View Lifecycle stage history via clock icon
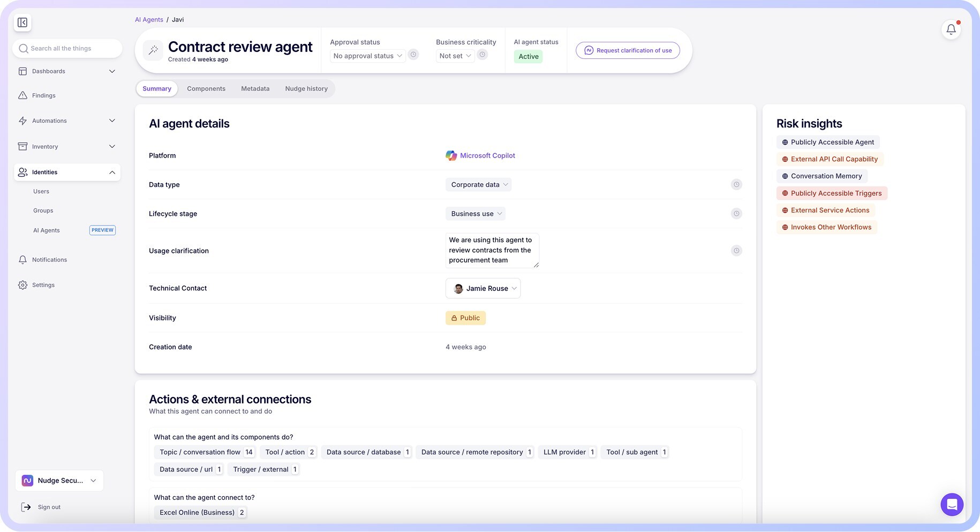Image resolution: width=980 pixels, height=532 pixels. pyautogui.click(x=736, y=213)
